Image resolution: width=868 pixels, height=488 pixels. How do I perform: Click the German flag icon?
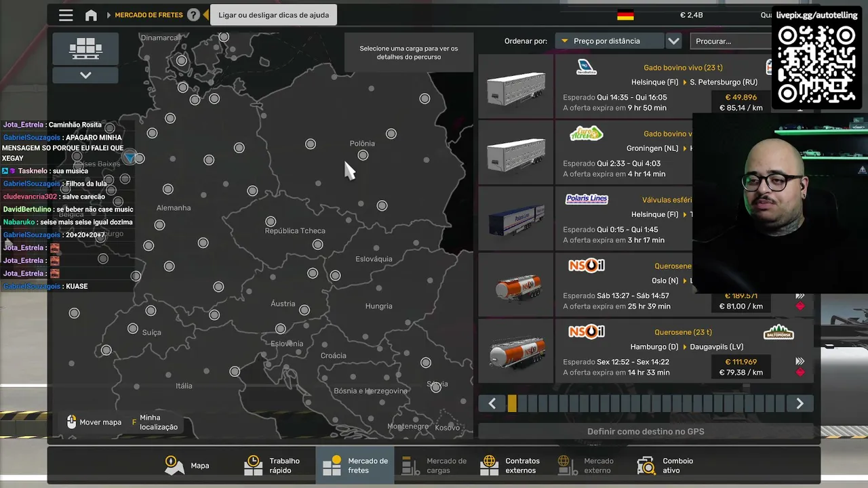point(625,15)
